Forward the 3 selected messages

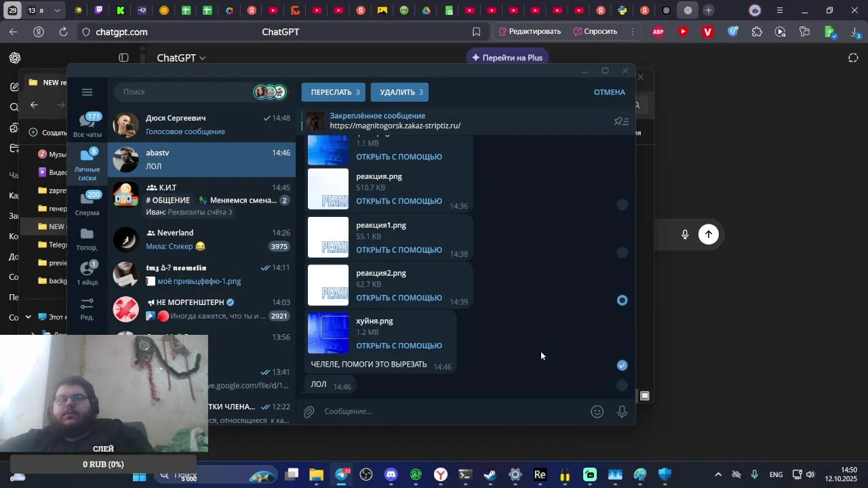tap(334, 92)
